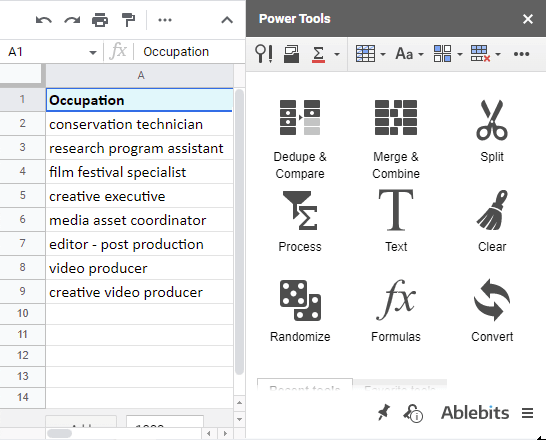This screenshot has width=546, height=440.
Task: Activate the paint format tool
Action: [128, 20]
